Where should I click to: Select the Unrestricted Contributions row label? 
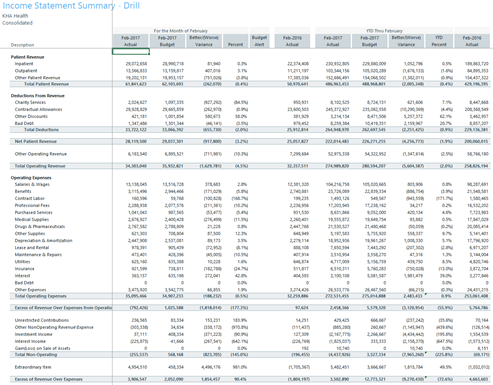pos(42,320)
